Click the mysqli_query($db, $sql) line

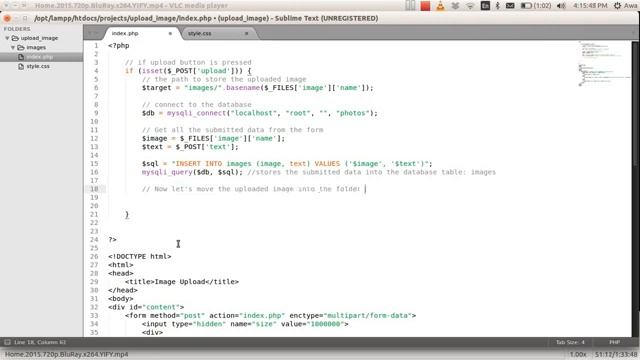[x=318, y=172]
